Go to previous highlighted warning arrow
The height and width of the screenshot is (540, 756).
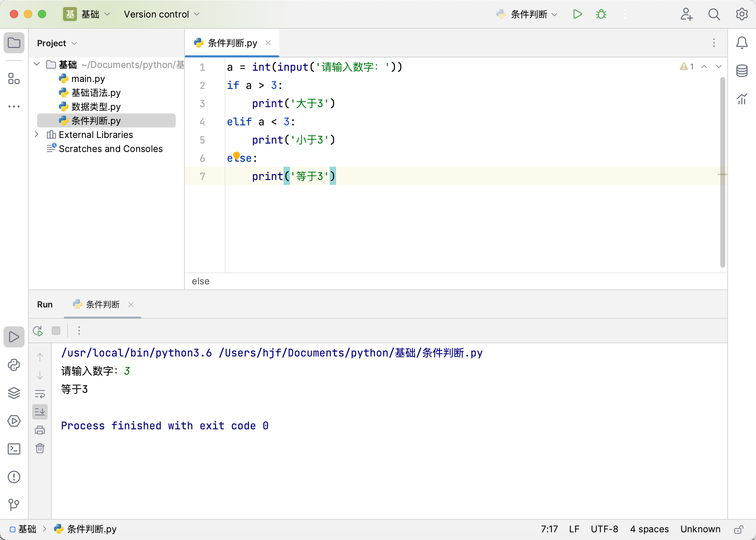(x=704, y=67)
